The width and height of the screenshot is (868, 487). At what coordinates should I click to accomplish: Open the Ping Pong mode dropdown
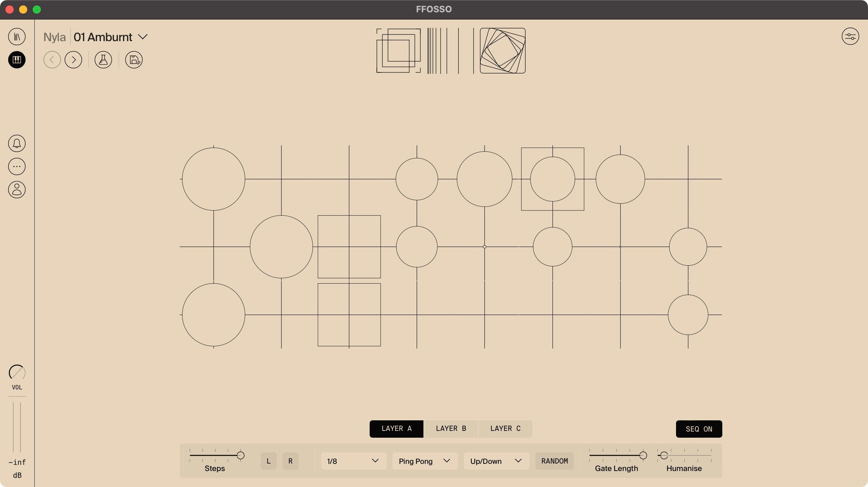click(424, 461)
